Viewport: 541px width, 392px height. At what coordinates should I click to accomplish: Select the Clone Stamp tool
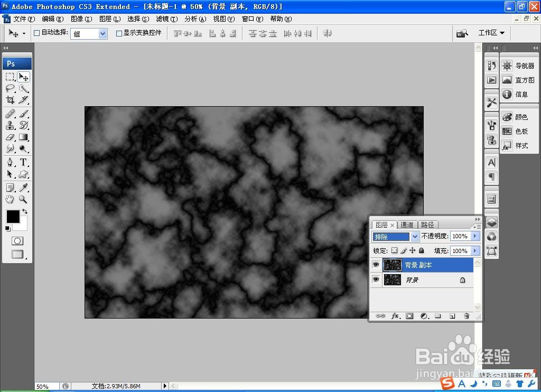tap(10, 125)
